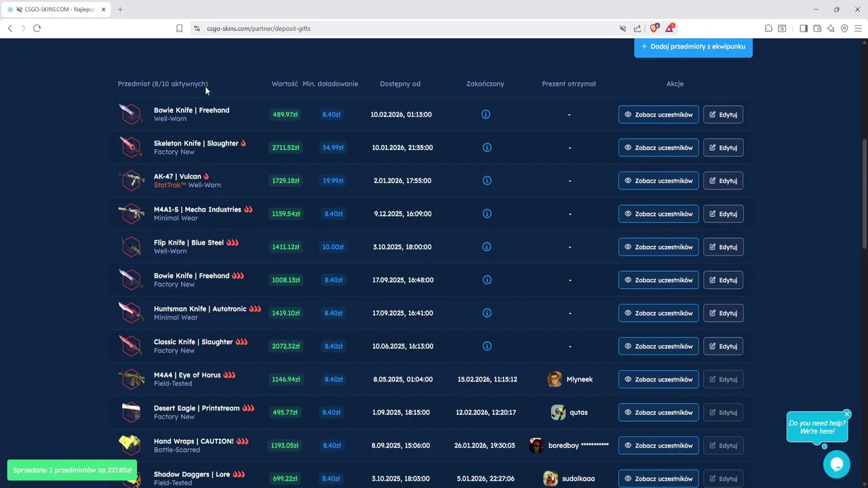Open site settings icon beside the URL
Screen dimensions: 868x488
coord(197,28)
